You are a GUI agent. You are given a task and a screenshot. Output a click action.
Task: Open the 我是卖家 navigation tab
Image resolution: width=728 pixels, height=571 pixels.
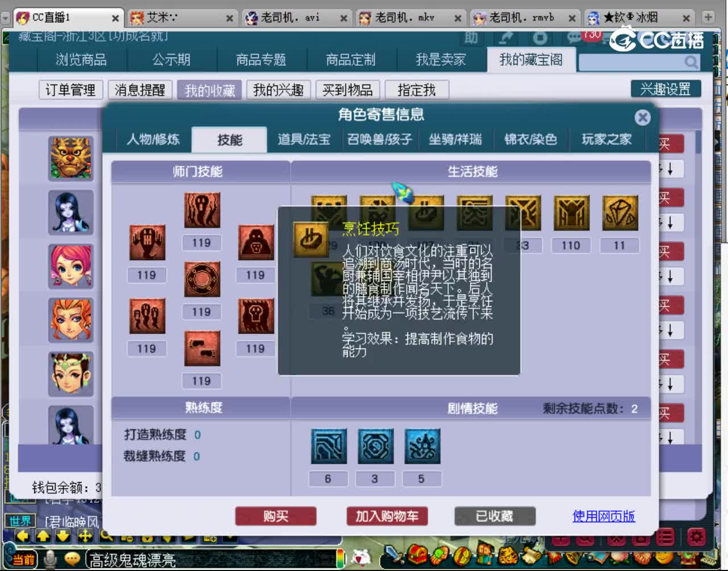pos(441,60)
